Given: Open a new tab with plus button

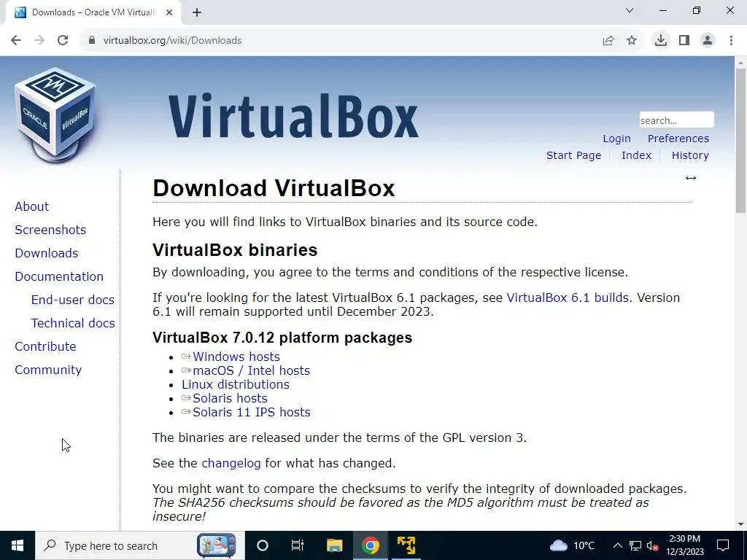Looking at the screenshot, I should [x=197, y=12].
